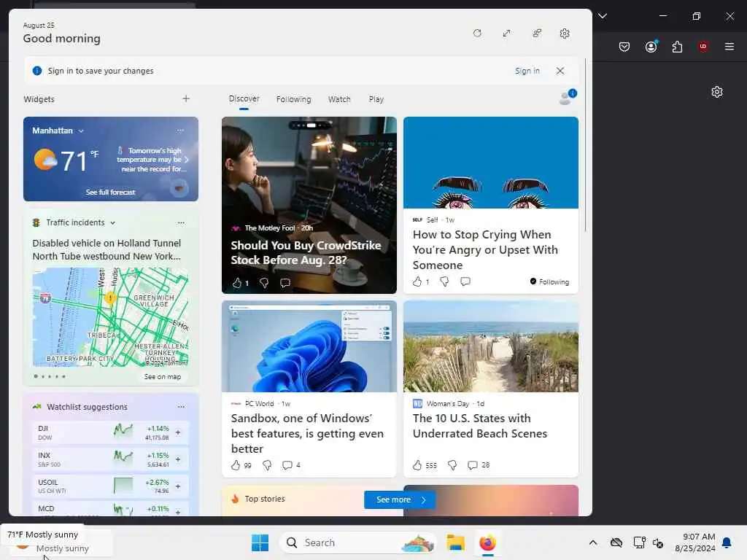Expand widgets board to full view
Image resolution: width=747 pixels, height=560 pixels.
506,34
